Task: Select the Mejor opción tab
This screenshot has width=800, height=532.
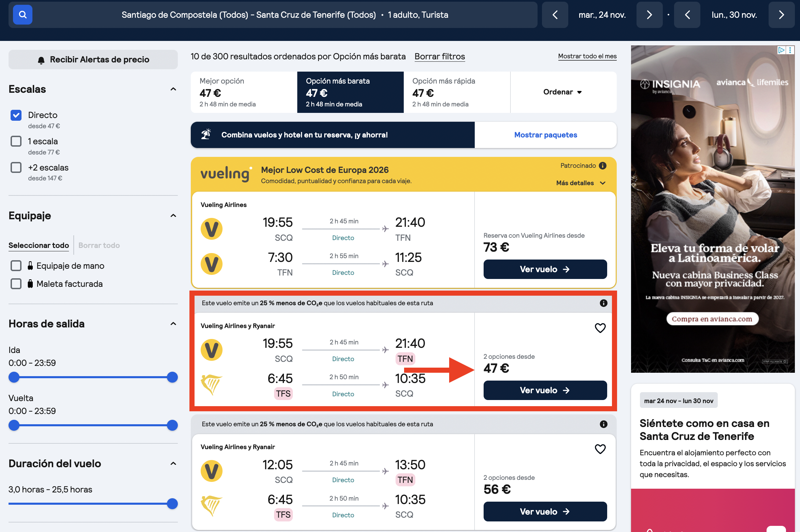Action: point(244,92)
